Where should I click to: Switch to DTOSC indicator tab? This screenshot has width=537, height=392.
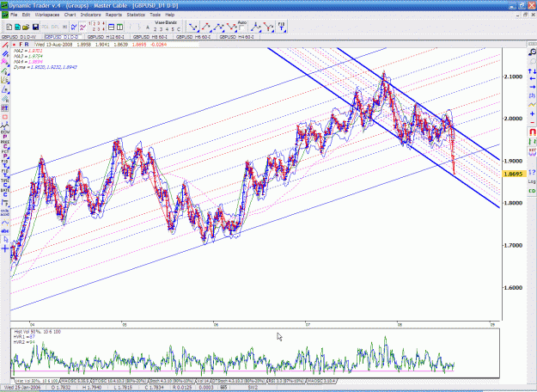coord(119,381)
